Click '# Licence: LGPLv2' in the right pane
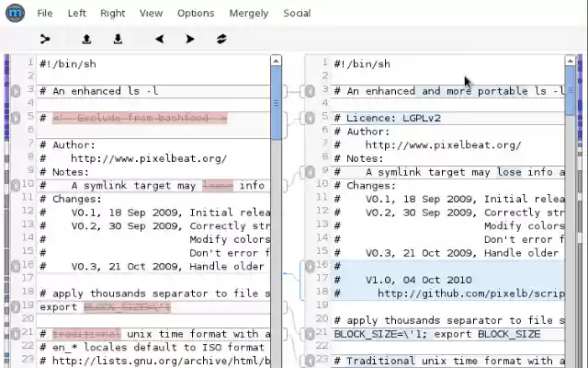 388,118
